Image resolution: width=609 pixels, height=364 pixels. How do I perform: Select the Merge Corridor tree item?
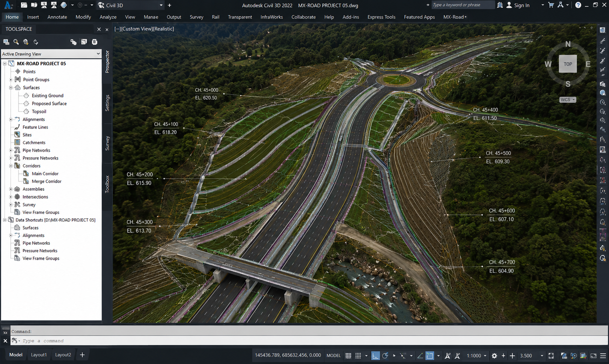[47, 181]
